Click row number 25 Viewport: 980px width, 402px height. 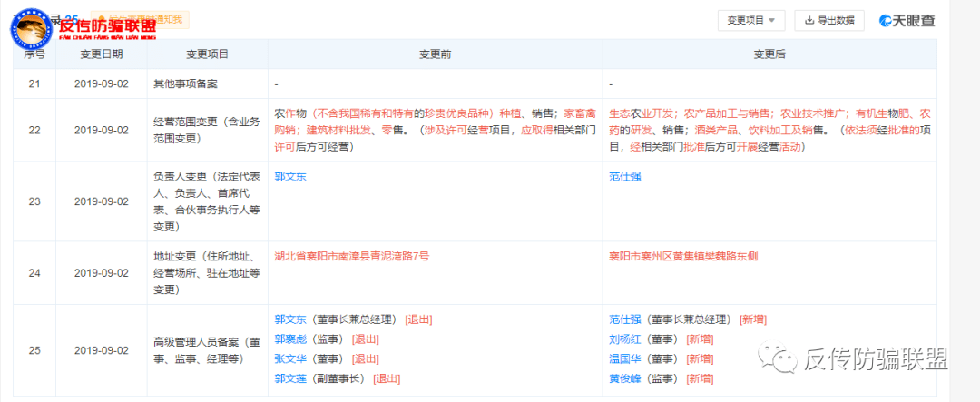click(34, 350)
